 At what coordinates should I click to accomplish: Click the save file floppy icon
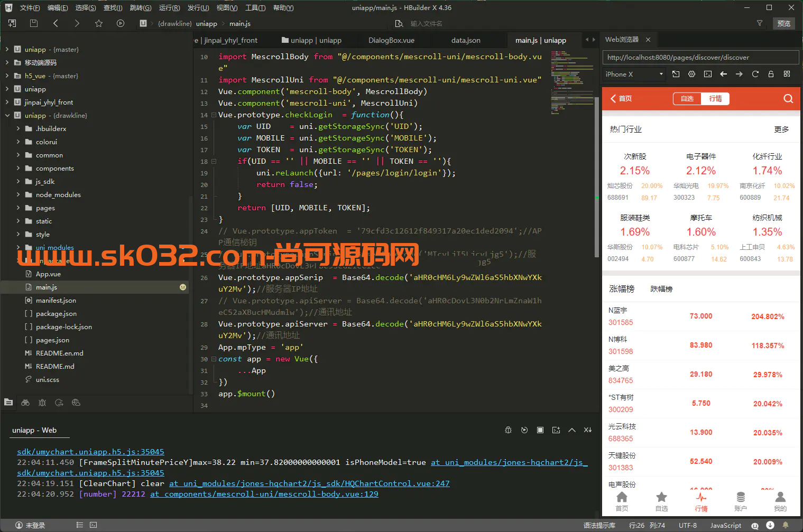(34, 23)
